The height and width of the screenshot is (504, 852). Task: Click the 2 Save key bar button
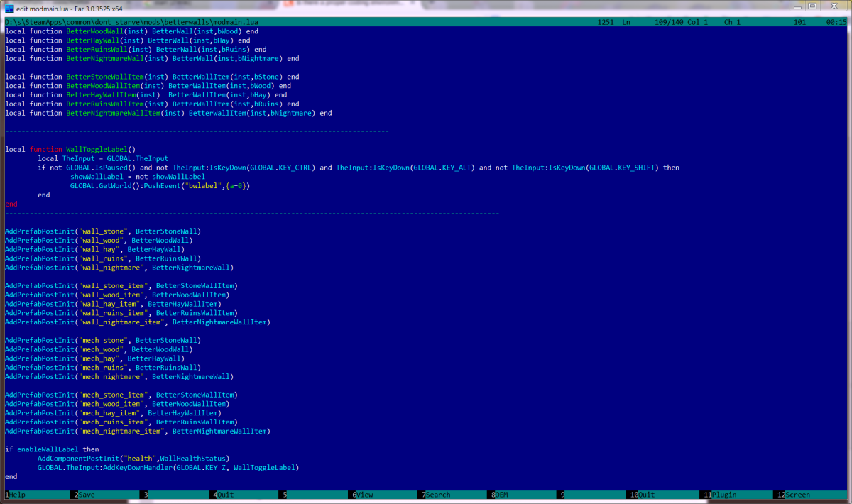[86, 495]
